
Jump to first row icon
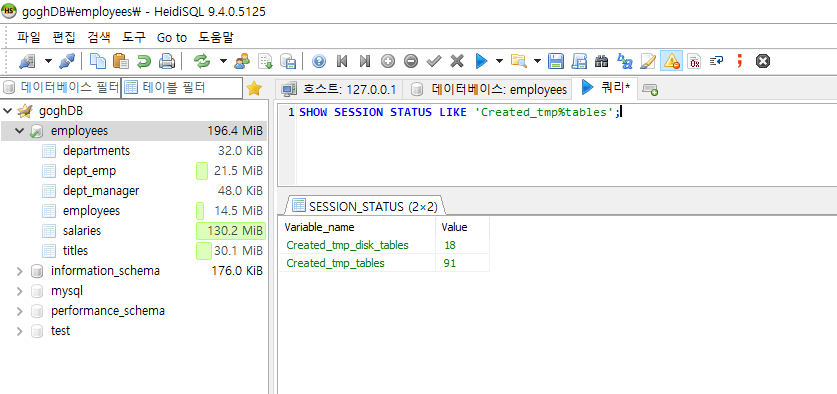pyautogui.click(x=342, y=61)
